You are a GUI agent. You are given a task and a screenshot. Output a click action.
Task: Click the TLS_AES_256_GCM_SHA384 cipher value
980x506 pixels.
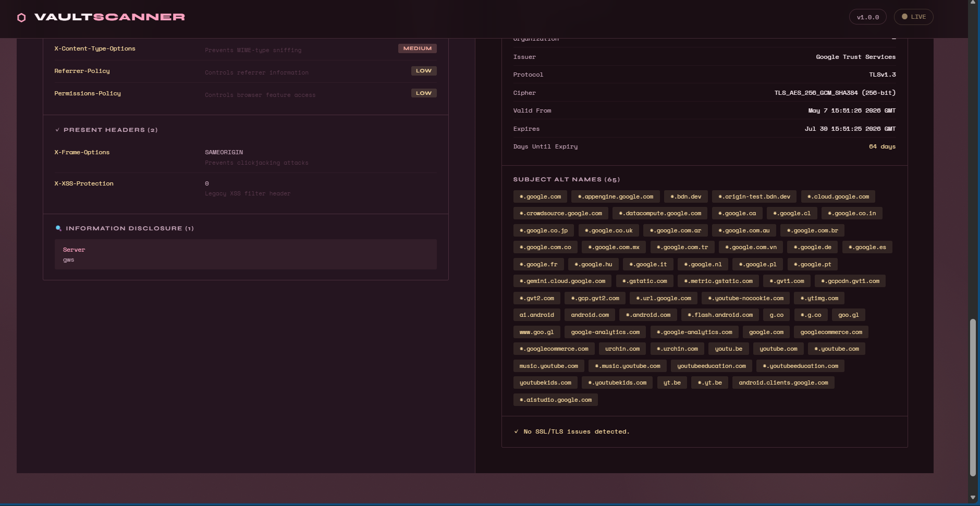[x=835, y=93]
